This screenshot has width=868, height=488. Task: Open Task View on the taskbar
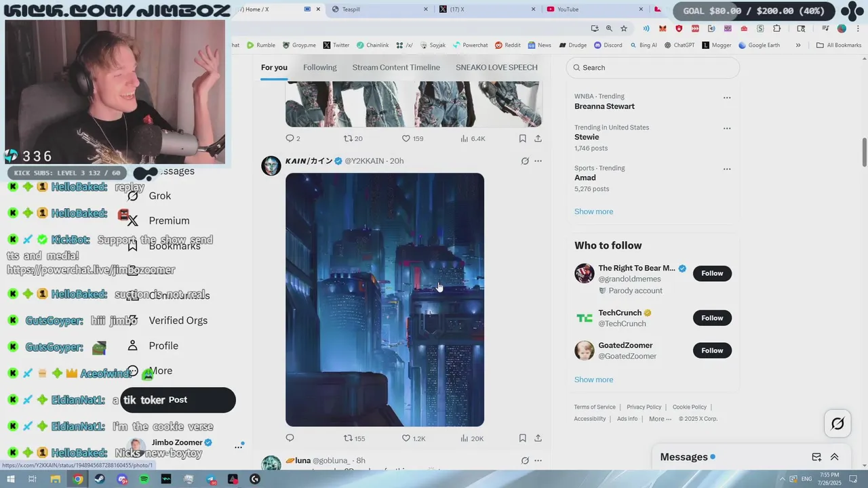32,479
